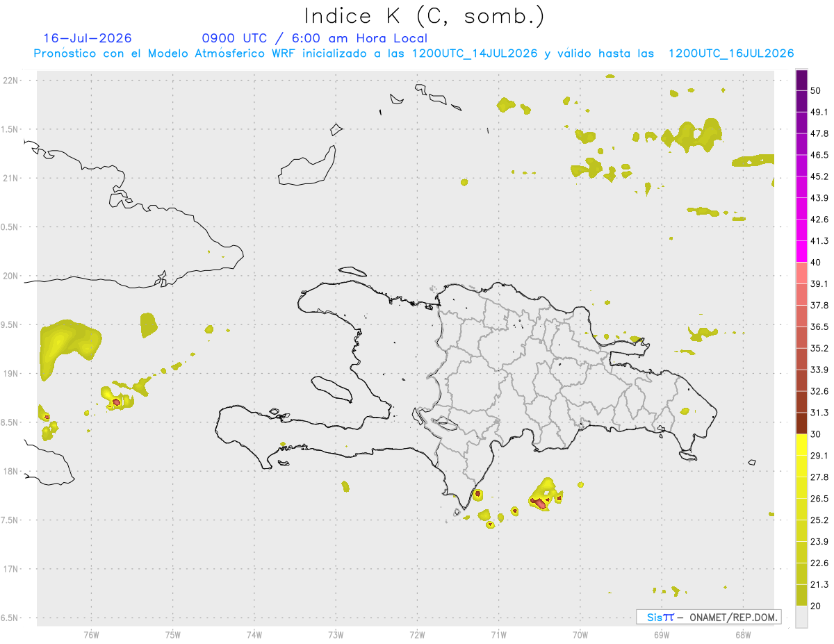Click the "17N" latitude label

pos(12,569)
